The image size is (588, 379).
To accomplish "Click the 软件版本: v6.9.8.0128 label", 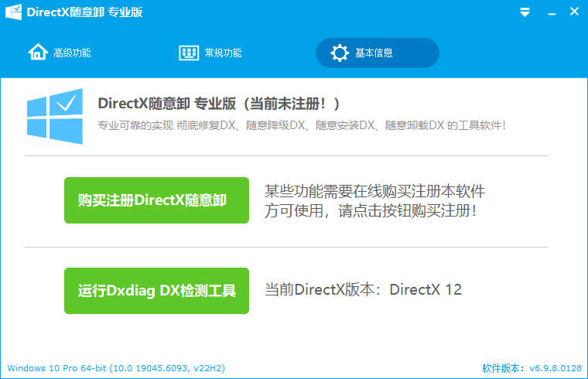I will point(532,368).
